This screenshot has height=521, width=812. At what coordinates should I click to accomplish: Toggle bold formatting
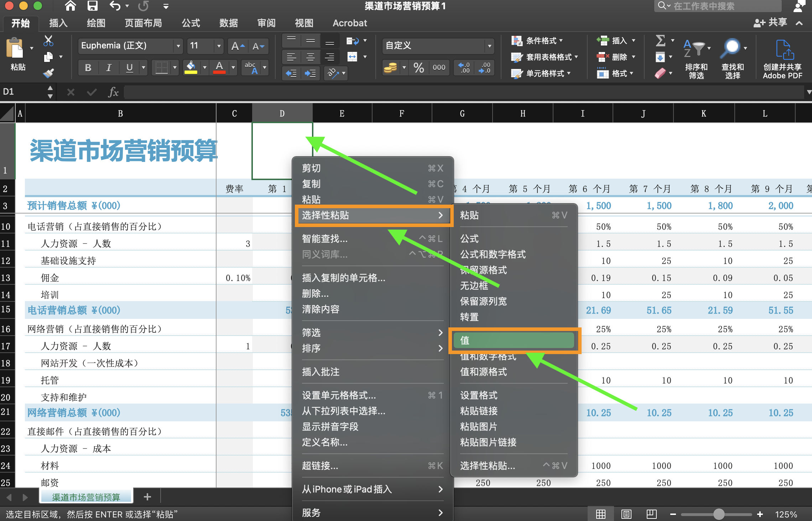pyautogui.click(x=88, y=68)
